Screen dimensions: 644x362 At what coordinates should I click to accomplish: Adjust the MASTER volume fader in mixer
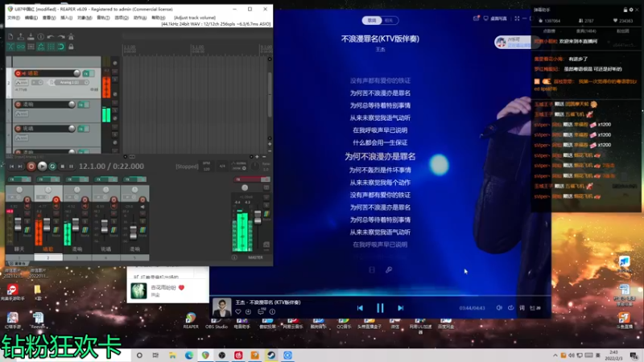tap(258, 217)
